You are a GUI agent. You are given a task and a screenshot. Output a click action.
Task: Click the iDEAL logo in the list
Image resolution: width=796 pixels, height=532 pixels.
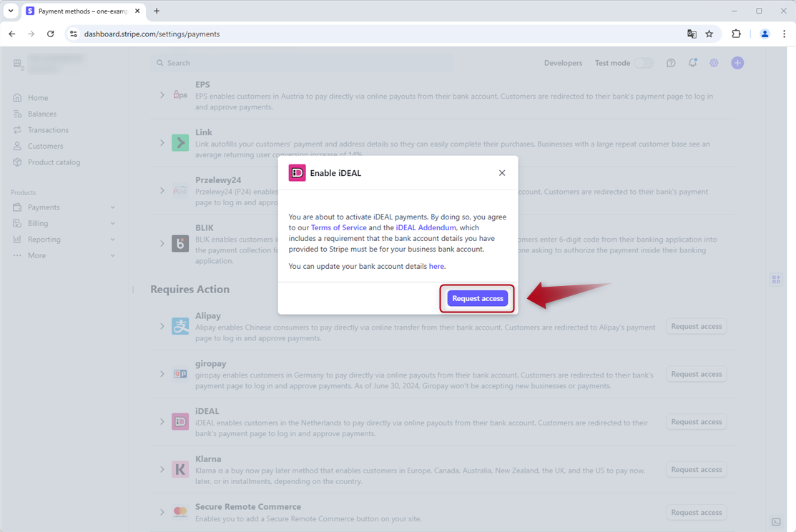(180, 422)
